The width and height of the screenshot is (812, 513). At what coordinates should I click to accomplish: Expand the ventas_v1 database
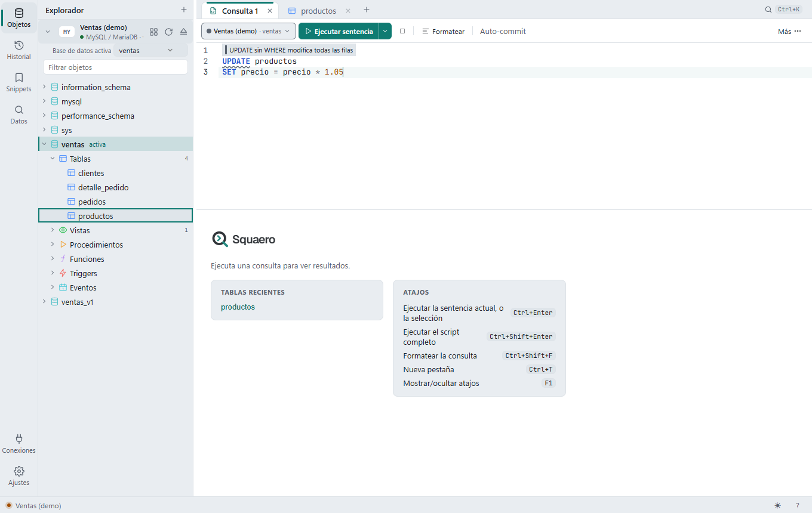coord(44,302)
